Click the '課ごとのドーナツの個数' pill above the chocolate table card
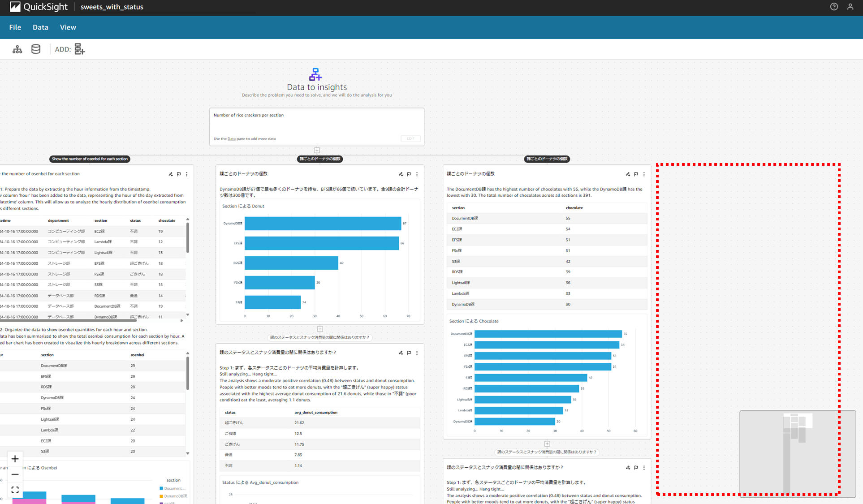This screenshot has height=504, width=863. click(x=547, y=159)
